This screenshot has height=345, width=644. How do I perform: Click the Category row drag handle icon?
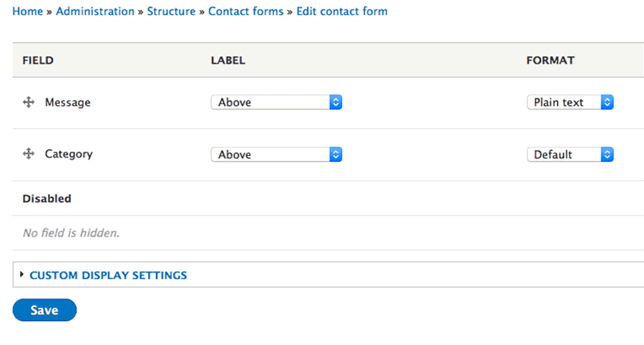[x=29, y=154]
